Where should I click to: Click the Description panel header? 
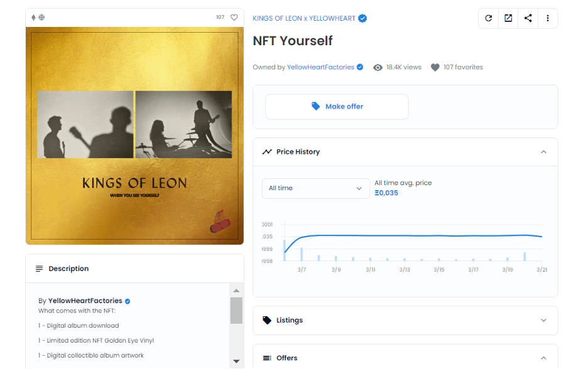[134, 269]
